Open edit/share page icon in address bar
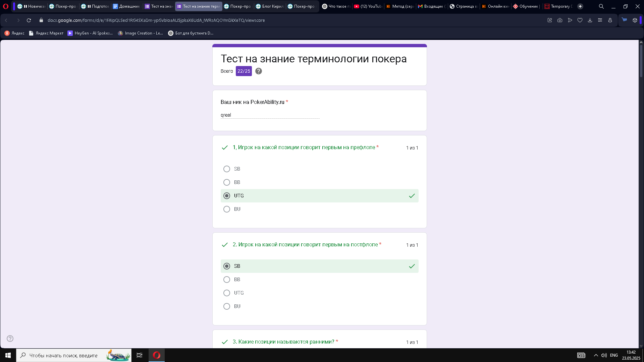Screen dimensions: 644x362 point(550,20)
